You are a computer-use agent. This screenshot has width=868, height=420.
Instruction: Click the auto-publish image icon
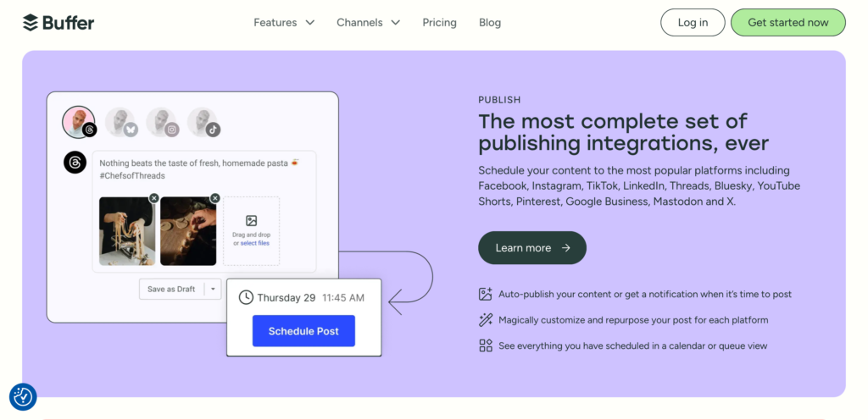[486, 294]
